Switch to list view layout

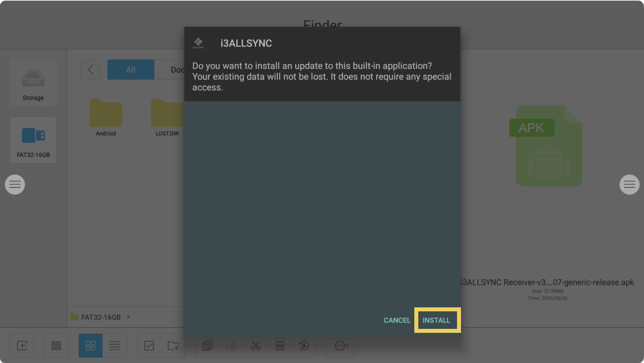tap(115, 346)
